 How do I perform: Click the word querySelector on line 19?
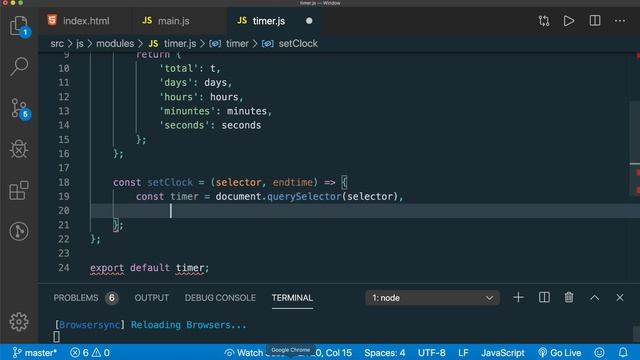(x=304, y=196)
